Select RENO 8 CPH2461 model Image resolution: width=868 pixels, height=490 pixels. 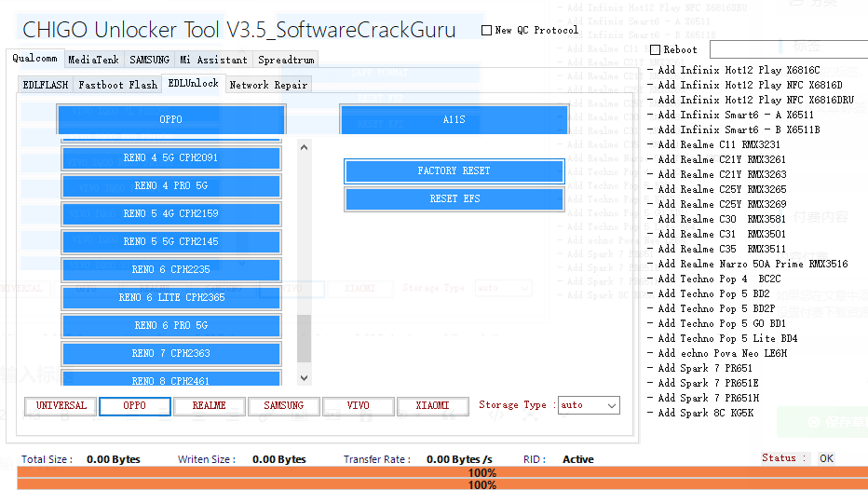tap(170, 379)
